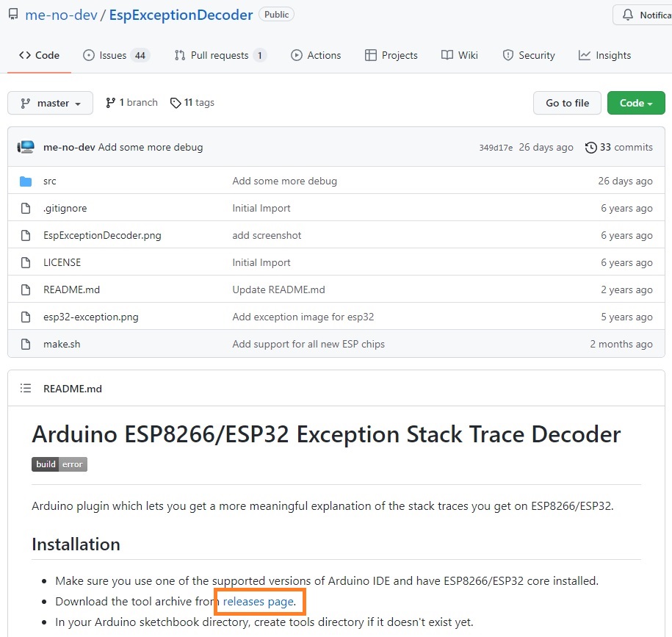This screenshot has width=672, height=637.
Task: Open the Wiki tab
Action: tap(460, 55)
